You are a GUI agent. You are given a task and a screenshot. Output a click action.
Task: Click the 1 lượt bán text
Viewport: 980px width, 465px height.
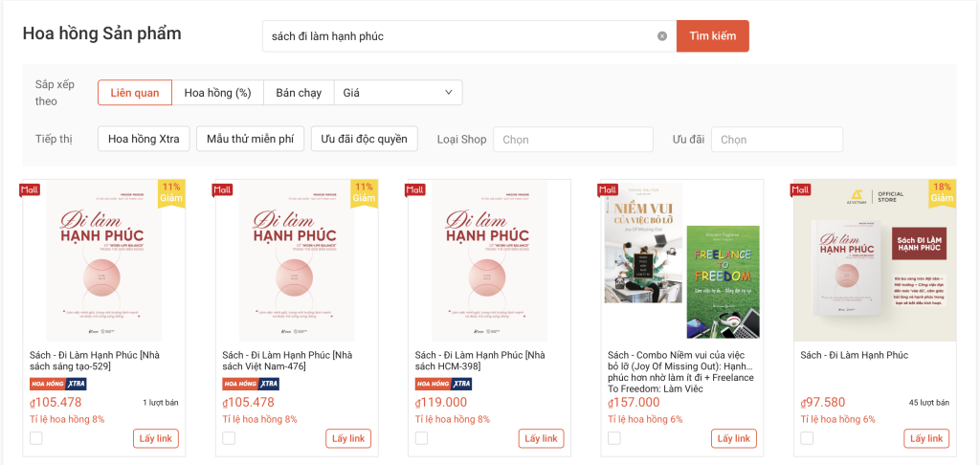(x=161, y=403)
